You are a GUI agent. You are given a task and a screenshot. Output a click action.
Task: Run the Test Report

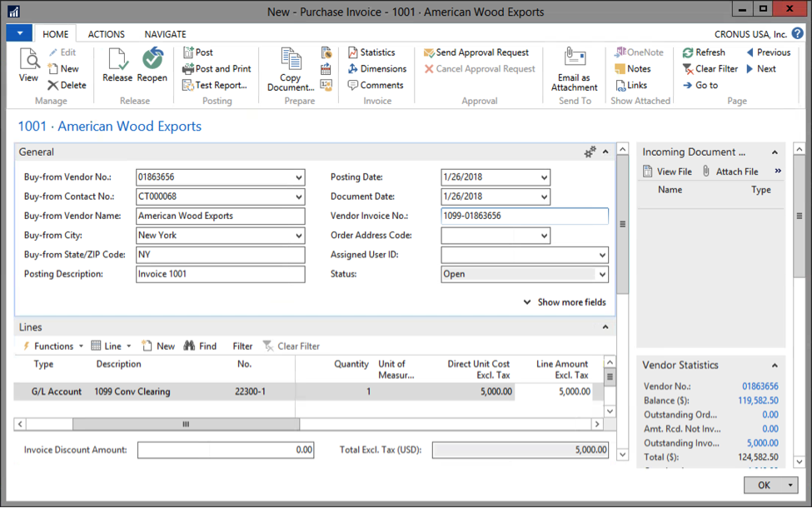[x=215, y=85]
